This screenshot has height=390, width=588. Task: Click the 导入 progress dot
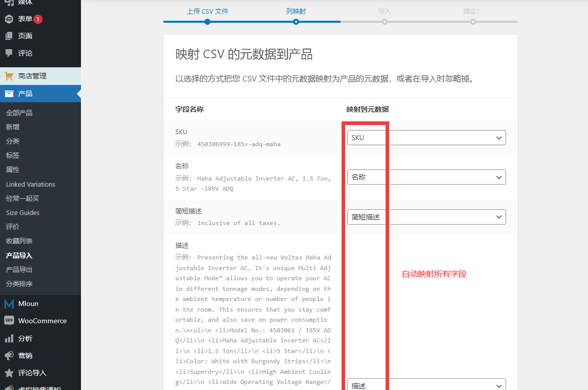pos(385,22)
